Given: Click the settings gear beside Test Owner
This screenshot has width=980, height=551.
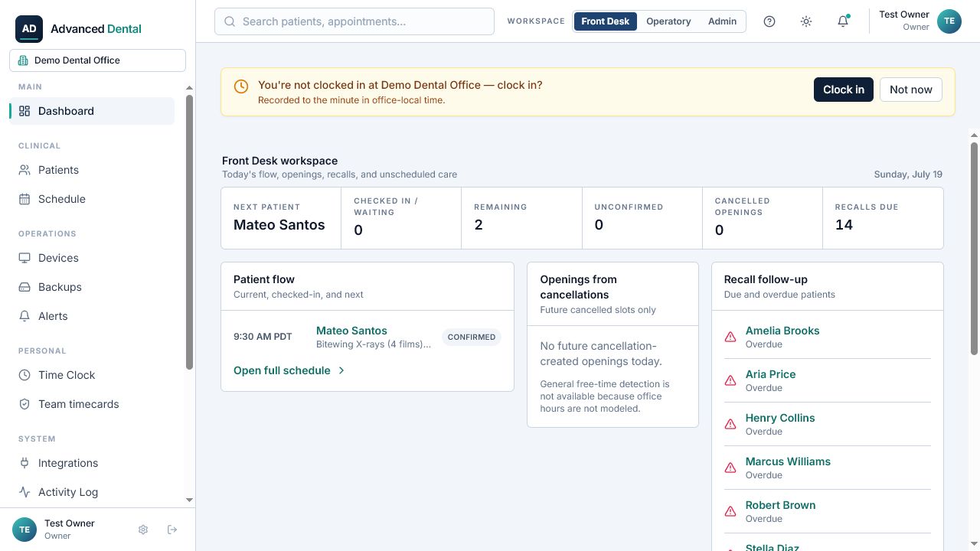Looking at the screenshot, I should pos(143,530).
